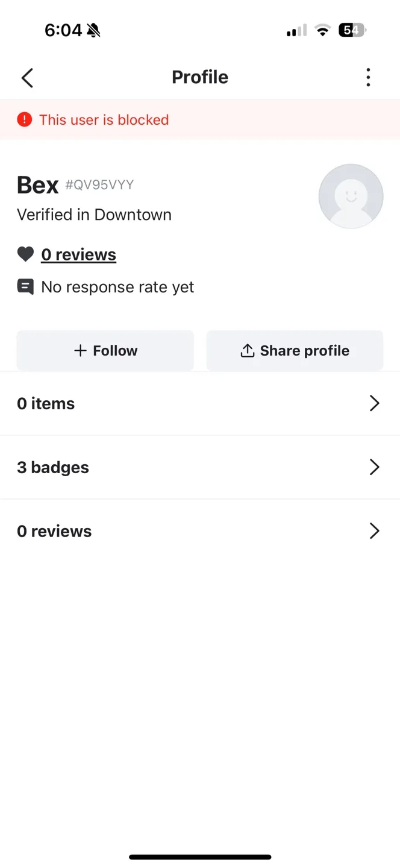Tap the This user is blocked banner

[200, 119]
